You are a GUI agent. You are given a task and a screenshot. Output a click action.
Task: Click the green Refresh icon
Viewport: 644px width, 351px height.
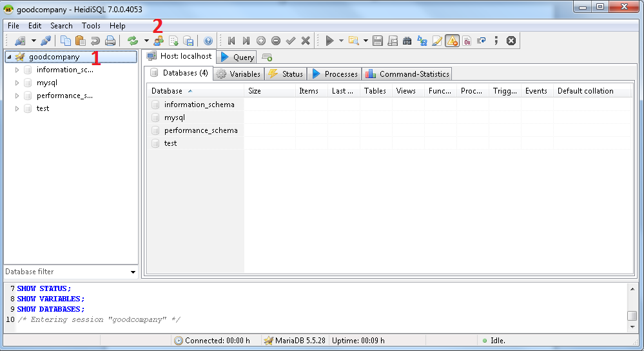[x=133, y=41]
